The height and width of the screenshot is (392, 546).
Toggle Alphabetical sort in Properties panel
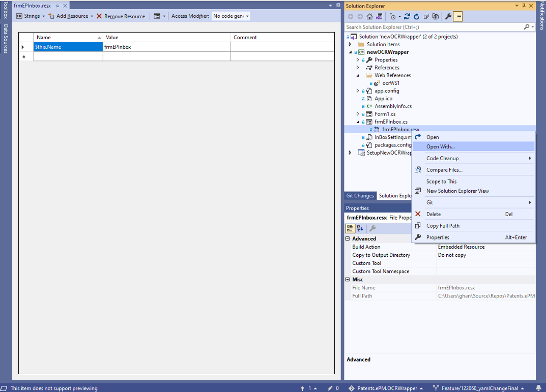pos(360,228)
